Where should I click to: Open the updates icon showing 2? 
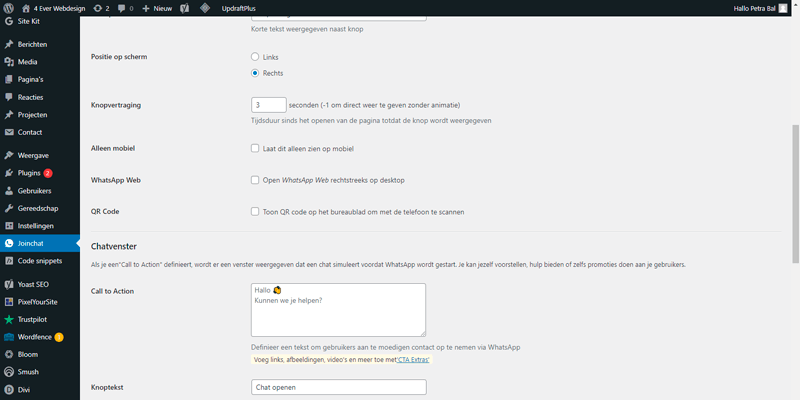pos(101,7)
